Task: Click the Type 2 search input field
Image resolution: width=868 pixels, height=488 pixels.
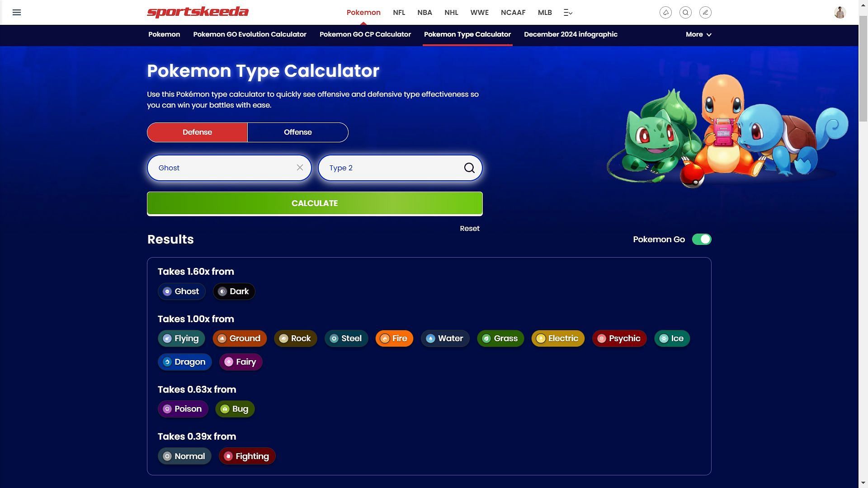Action: tap(400, 168)
